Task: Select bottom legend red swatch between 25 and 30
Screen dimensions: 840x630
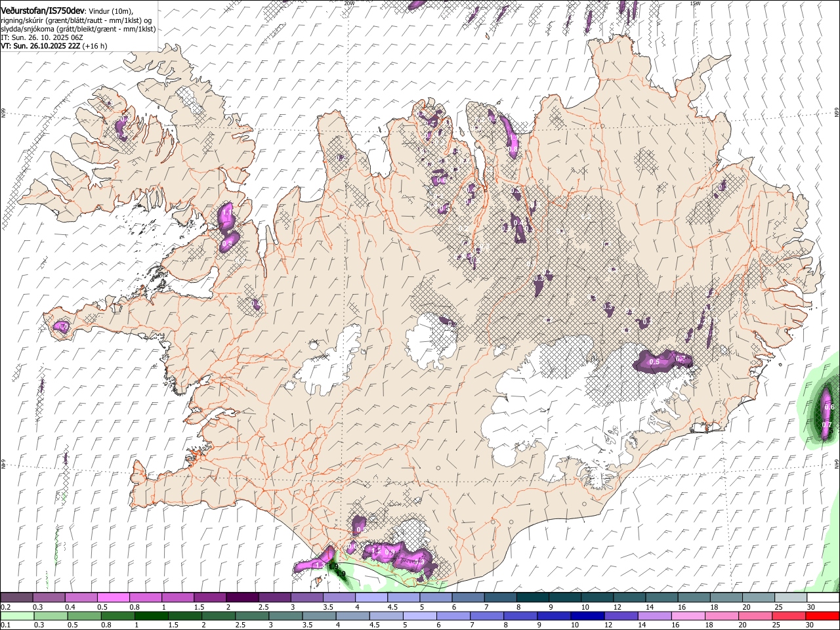Action: 788,616
